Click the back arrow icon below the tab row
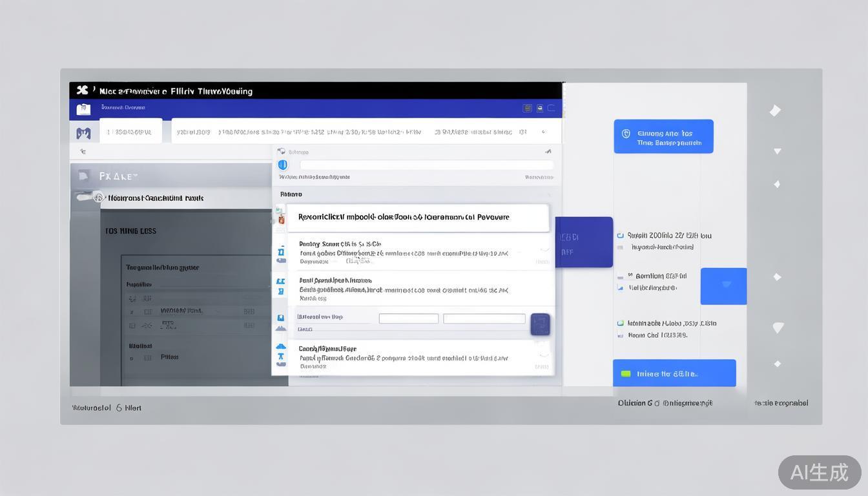This screenshot has width=868, height=496. click(83, 152)
